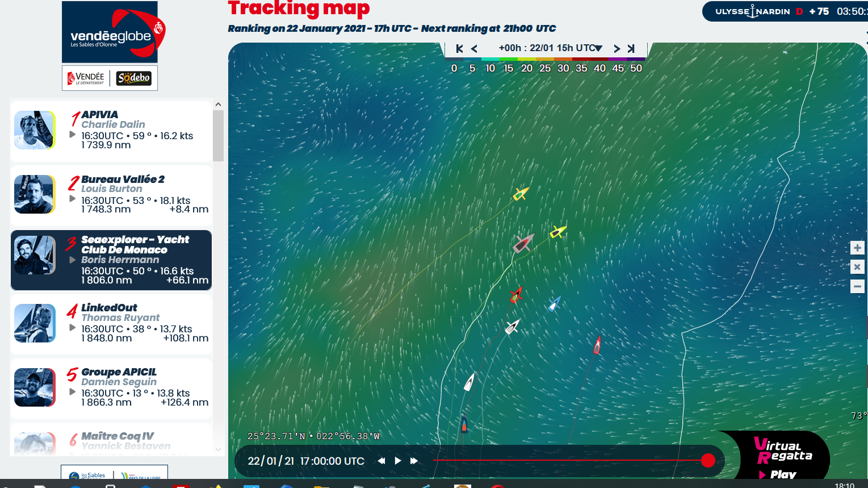Click Louis Burton's skipper photo

click(x=35, y=194)
